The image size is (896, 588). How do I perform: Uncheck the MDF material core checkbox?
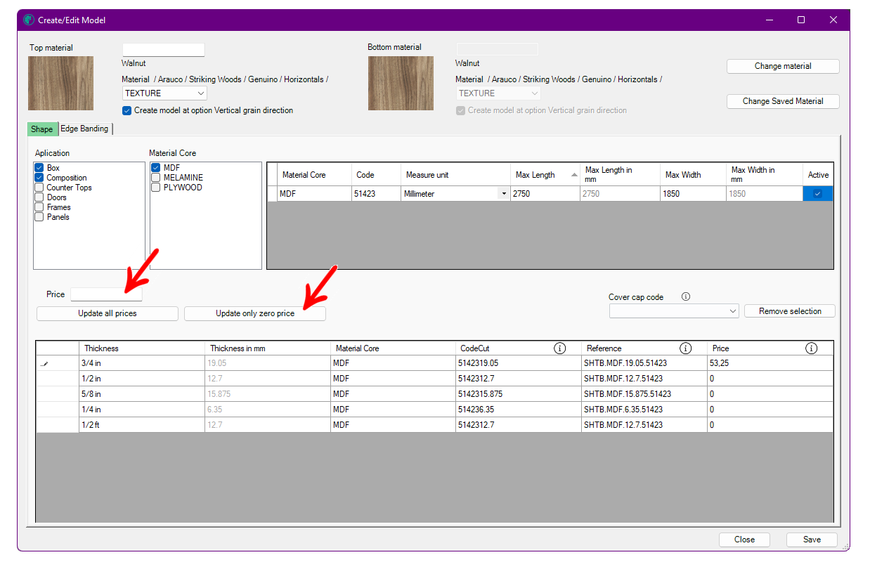click(156, 168)
